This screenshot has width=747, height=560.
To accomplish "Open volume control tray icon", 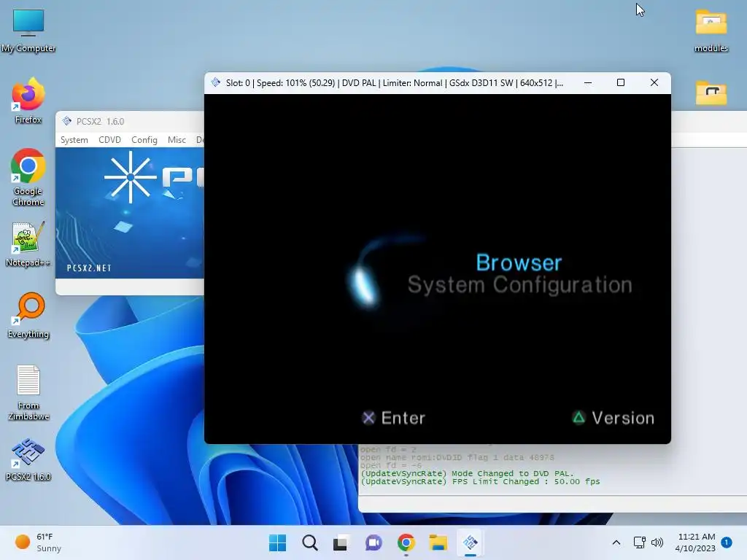I will click(657, 542).
